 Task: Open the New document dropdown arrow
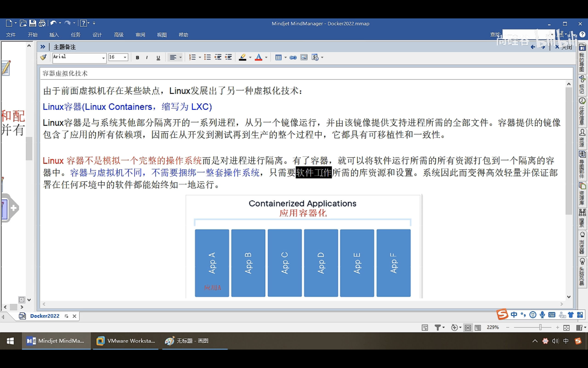[16, 23]
